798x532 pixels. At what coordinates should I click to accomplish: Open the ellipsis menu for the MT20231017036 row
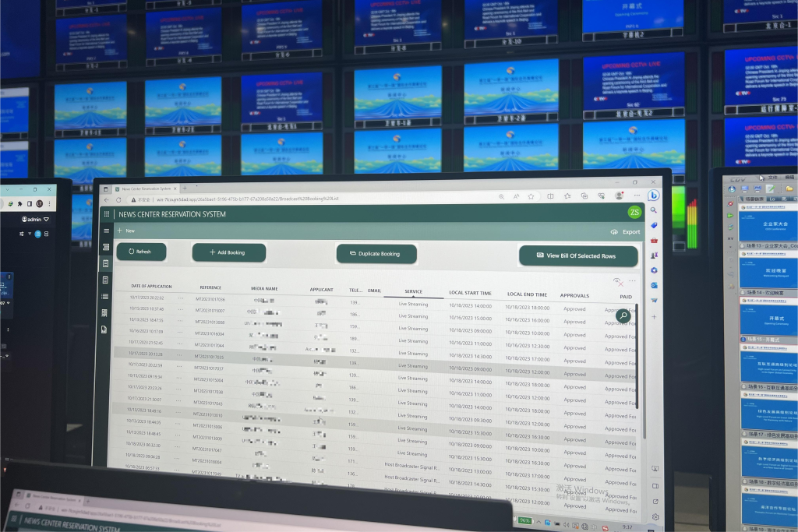click(181, 298)
